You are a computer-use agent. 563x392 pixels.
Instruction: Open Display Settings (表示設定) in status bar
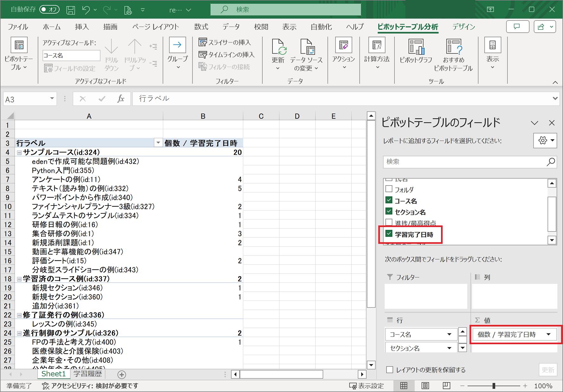tap(366, 386)
